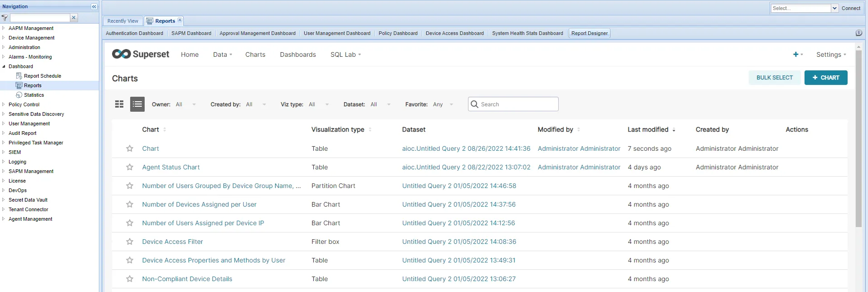
Task: Open the SQL Lab dropdown
Action: 346,54
